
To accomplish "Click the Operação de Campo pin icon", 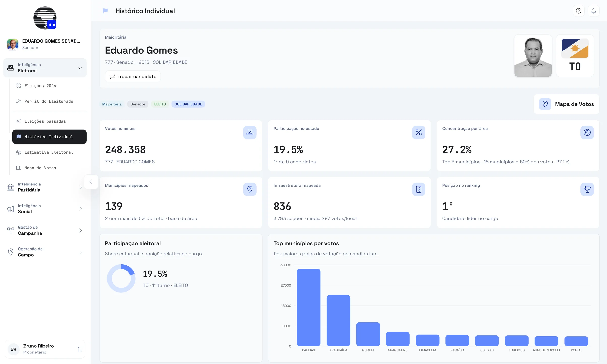I will coord(11,252).
